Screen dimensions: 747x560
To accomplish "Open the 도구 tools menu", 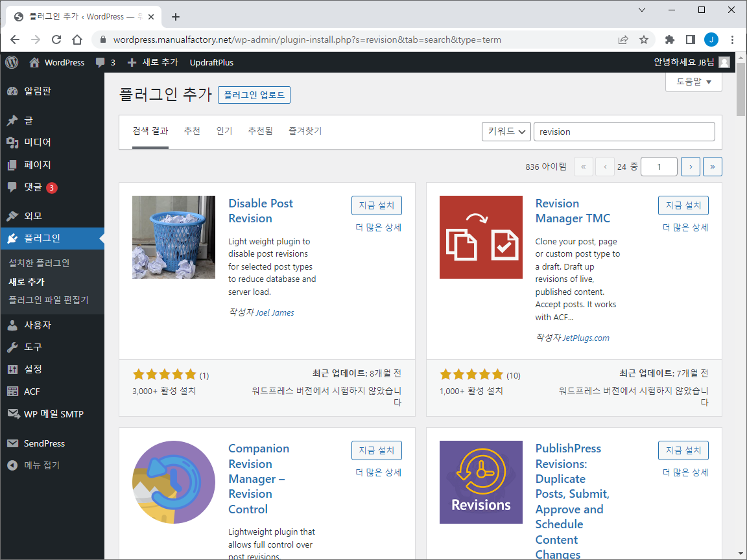I will 52,347.
